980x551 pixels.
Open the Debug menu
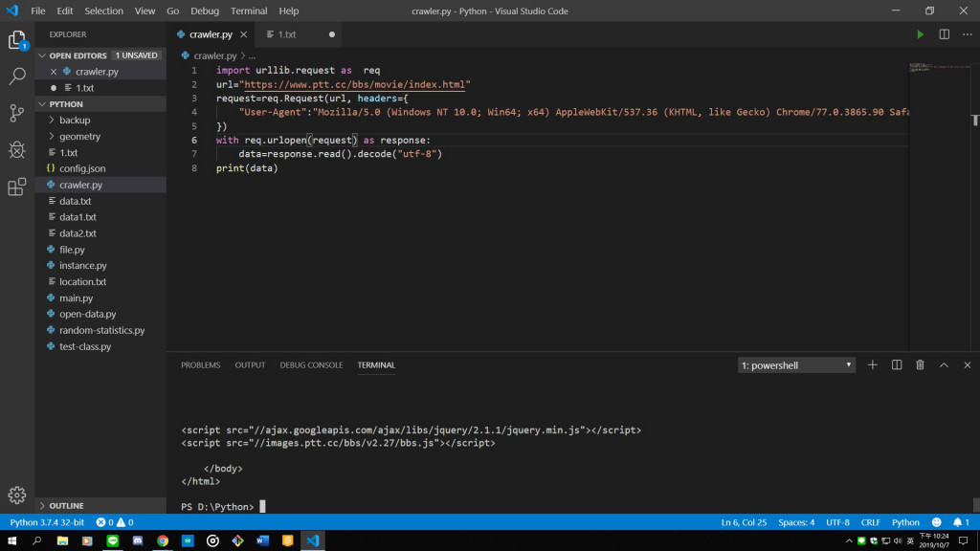pyautogui.click(x=205, y=11)
